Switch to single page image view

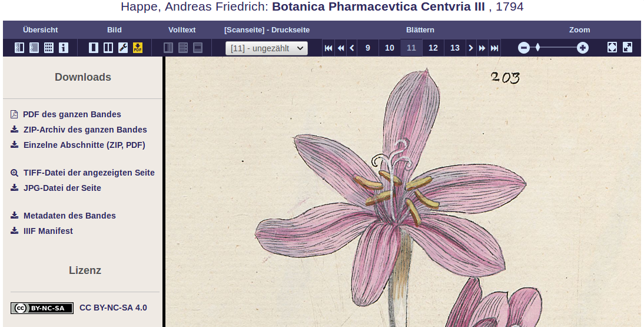[94, 48]
